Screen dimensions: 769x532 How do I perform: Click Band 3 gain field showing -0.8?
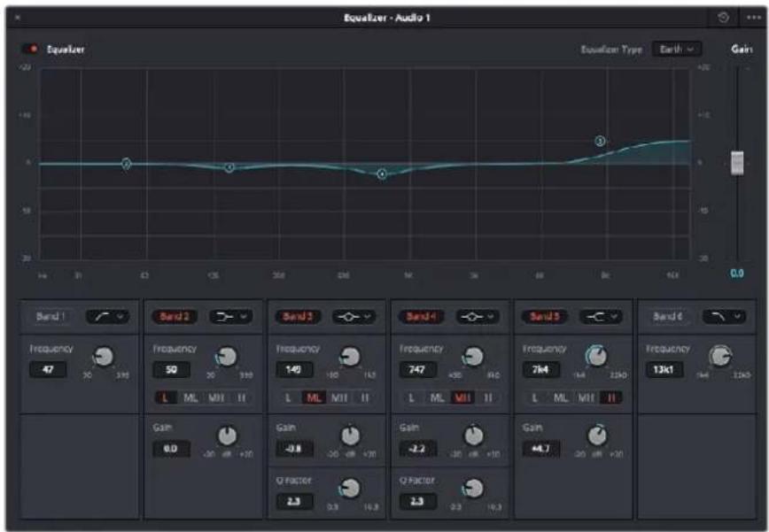tap(294, 449)
